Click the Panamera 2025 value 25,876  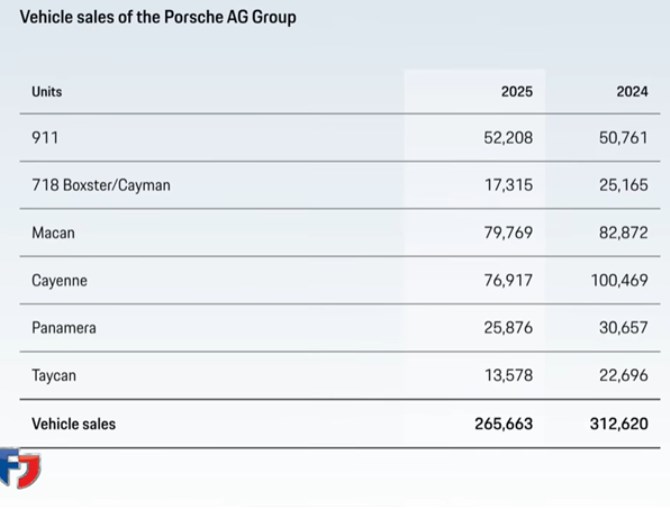point(508,327)
